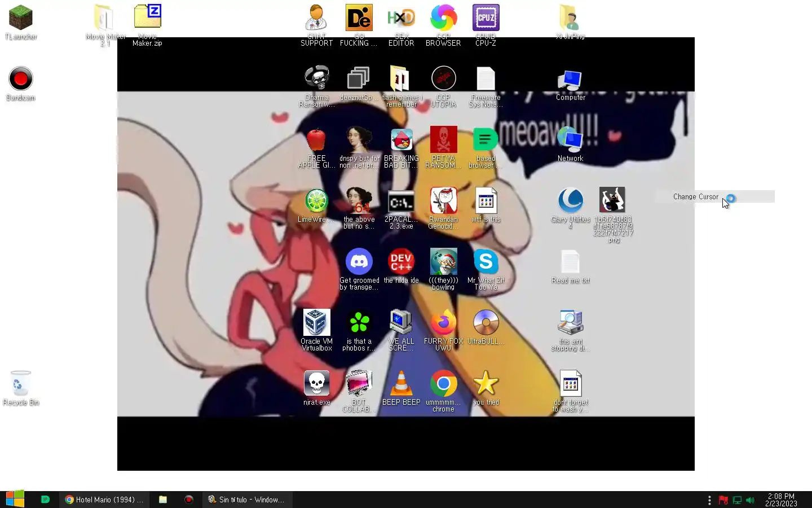Image resolution: width=812 pixels, height=508 pixels.
Task: Launch the ummmmm... chrome icon
Action: pos(443,384)
